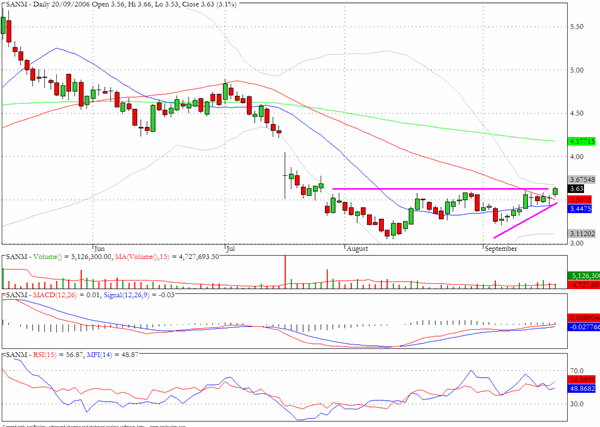
Task: Click the RSI(15) = 56.87 label
Action: coord(58,355)
